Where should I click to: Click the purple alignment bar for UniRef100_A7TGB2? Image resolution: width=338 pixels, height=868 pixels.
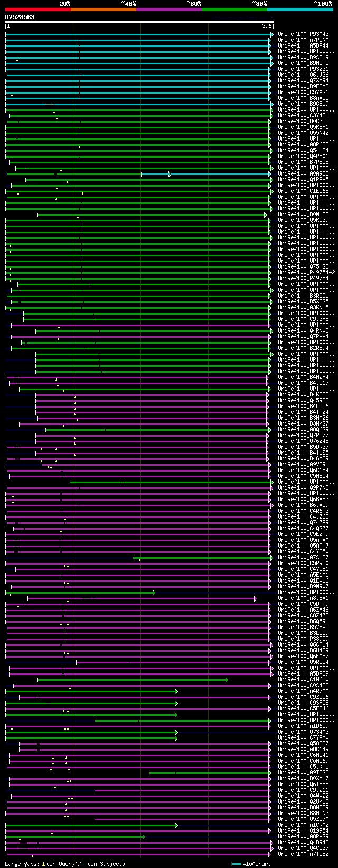139,854
